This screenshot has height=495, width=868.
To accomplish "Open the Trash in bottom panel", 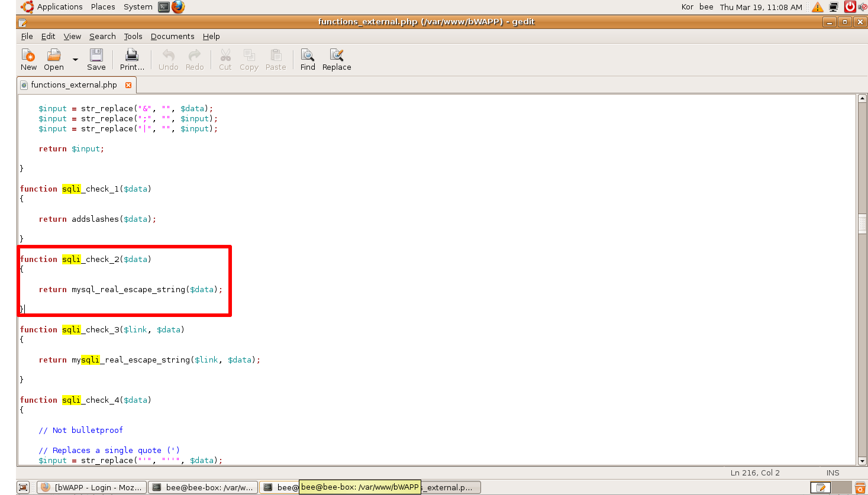I will tap(860, 487).
